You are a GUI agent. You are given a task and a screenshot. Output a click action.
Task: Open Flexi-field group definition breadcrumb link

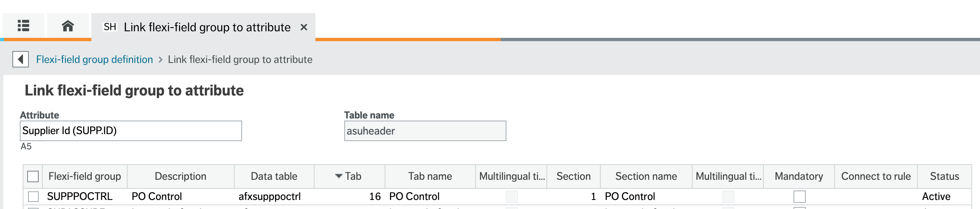tap(94, 60)
